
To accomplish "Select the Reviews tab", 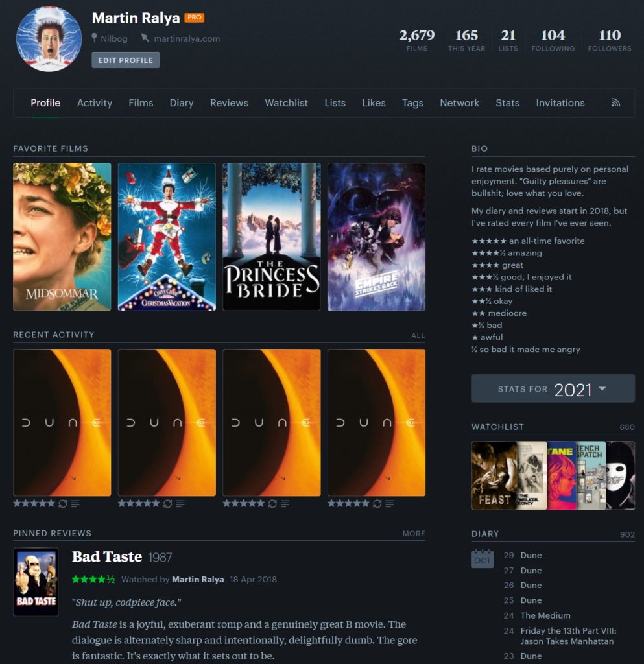I will [x=229, y=103].
